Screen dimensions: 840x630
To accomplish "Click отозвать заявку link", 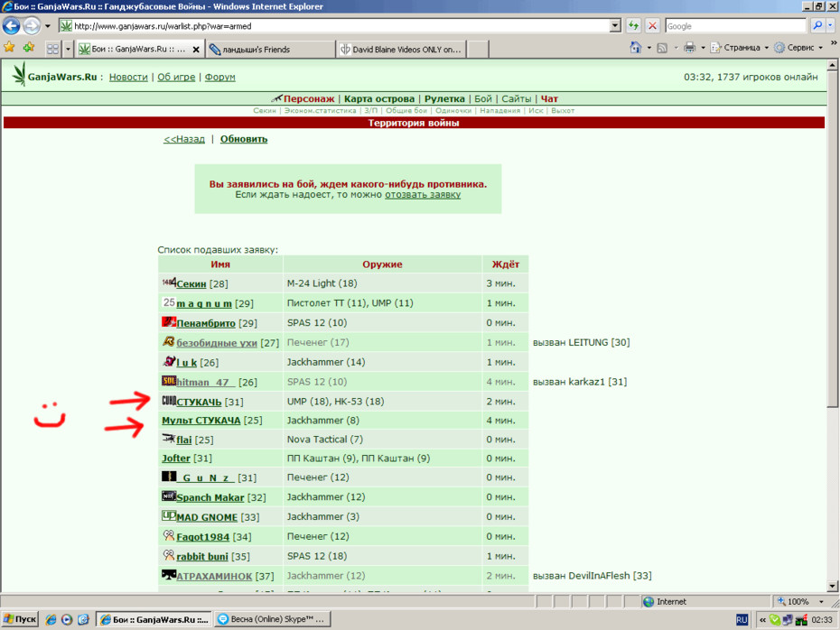I will pyautogui.click(x=423, y=195).
